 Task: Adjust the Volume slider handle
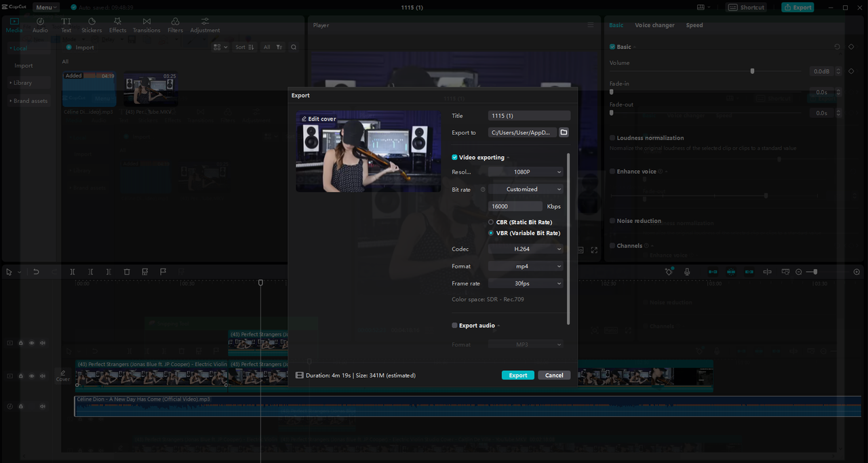coord(752,71)
